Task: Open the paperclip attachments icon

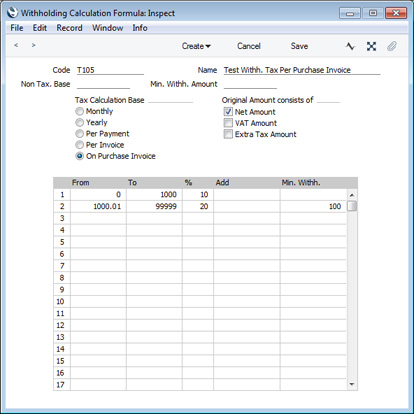Action: coord(392,46)
